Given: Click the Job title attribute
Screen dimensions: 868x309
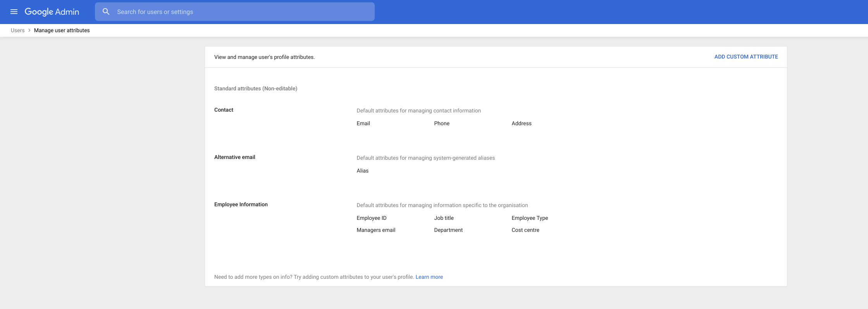Looking at the screenshot, I should coord(444,218).
